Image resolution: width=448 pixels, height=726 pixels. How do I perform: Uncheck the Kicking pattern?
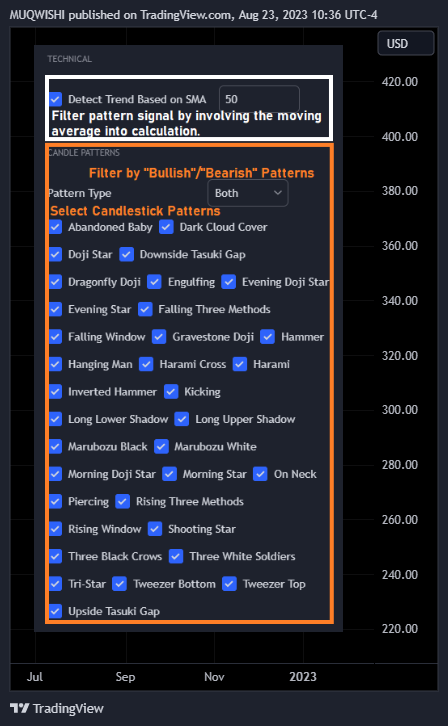(x=171, y=392)
